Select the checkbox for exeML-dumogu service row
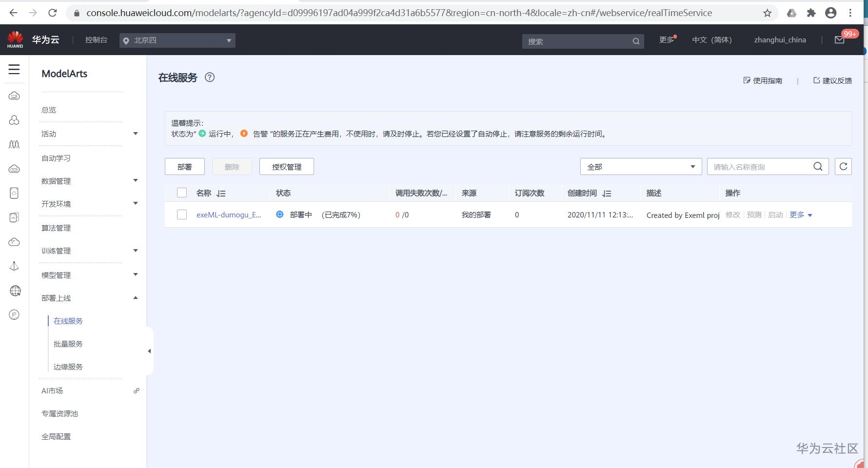This screenshot has width=868, height=468. 182,214
